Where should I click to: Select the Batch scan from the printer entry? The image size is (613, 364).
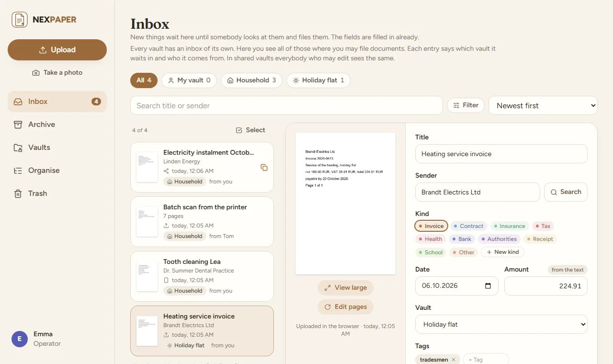(202, 222)
